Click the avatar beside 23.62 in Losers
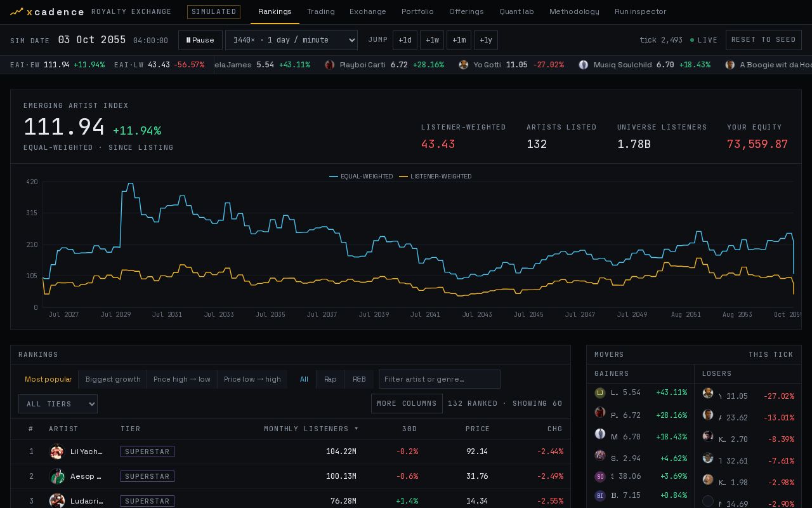 coord(708,415)
